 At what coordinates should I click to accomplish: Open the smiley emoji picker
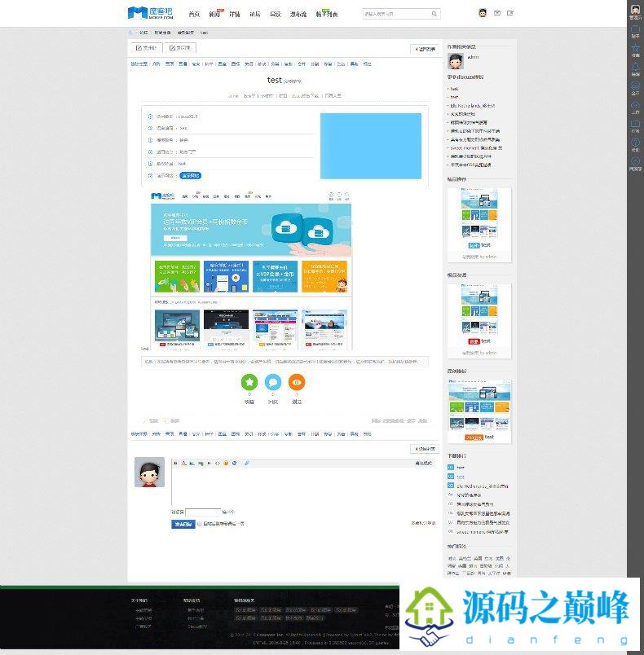[226, 463]
